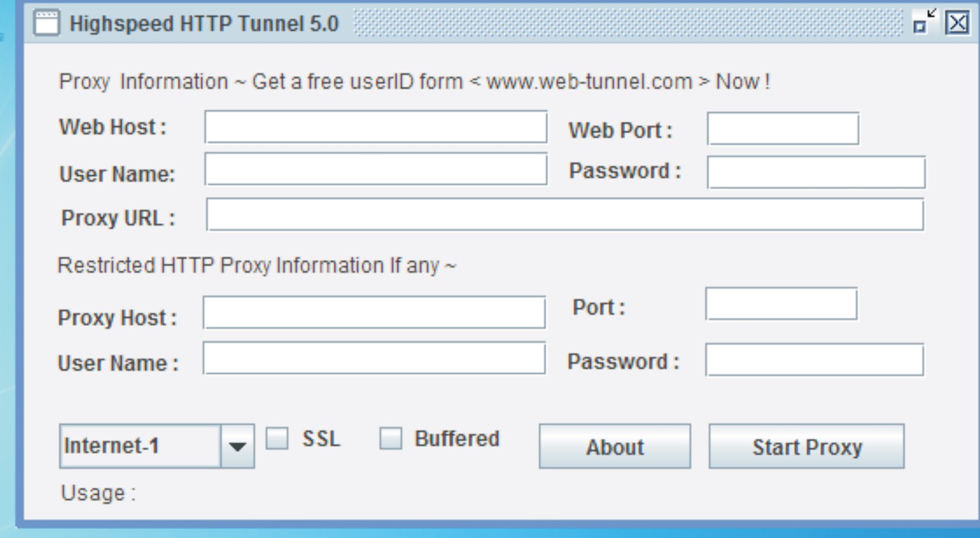Click the Start Proxy button
The width and height of the screenshot is (980, 538).
(x=806, y=447)
